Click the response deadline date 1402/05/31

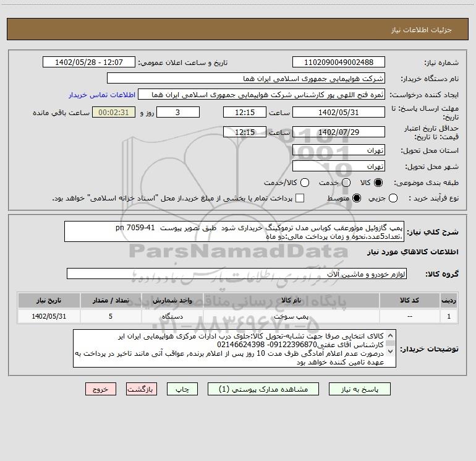339,112
